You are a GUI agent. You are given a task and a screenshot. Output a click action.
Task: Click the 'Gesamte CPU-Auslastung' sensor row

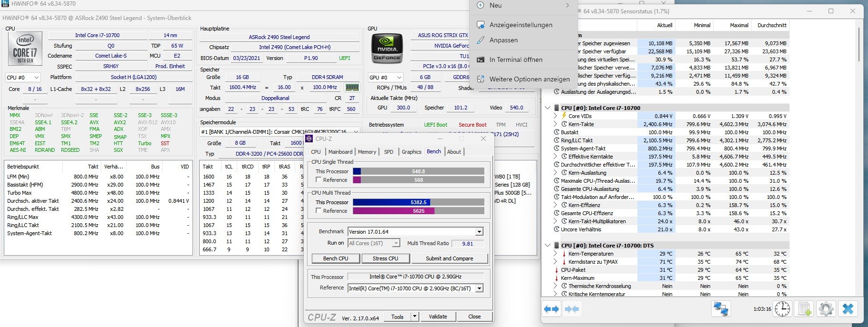[670, 189]
